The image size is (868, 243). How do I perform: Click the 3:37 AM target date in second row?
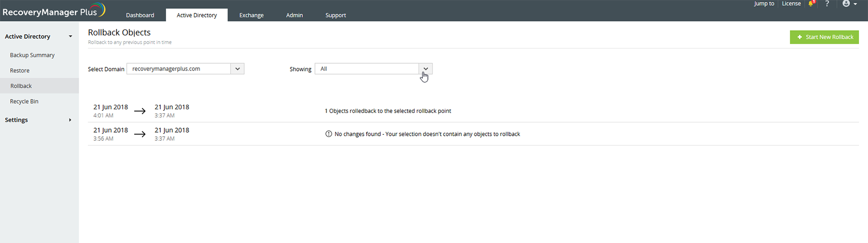(x=172, y=134)
